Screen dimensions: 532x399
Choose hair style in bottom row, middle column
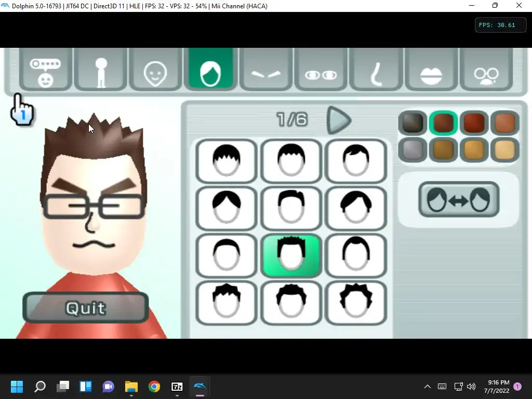pyautogui.click(x=291, y=303)
